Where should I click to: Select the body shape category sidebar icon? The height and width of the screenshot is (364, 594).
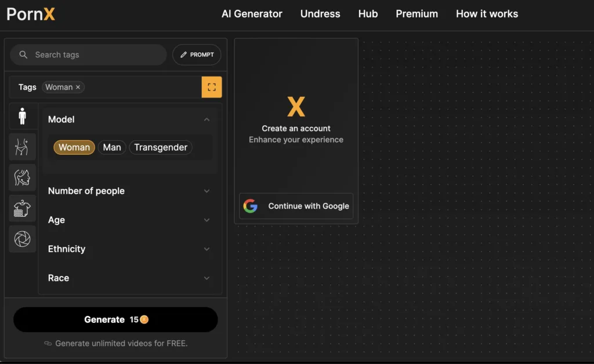coord(23,147)
